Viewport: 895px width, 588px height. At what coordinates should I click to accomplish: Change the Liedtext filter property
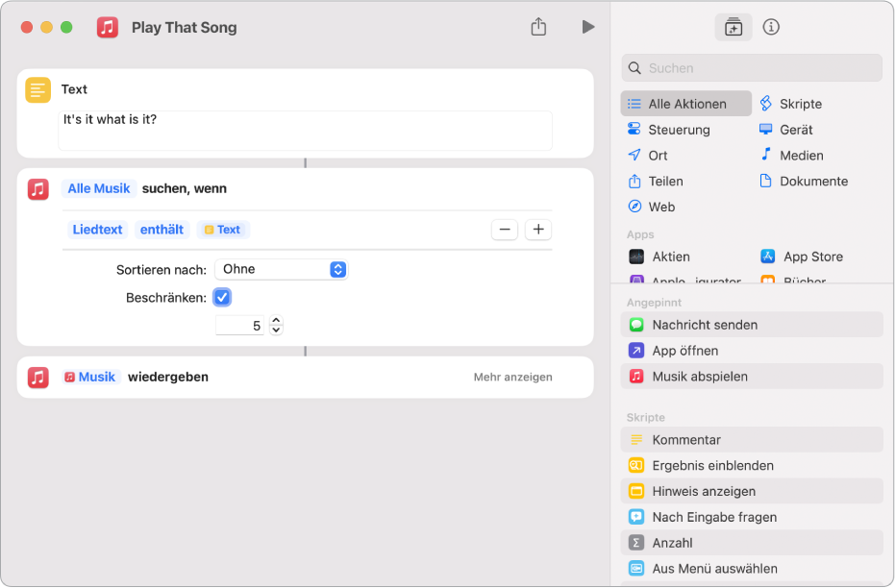[98, 230]
